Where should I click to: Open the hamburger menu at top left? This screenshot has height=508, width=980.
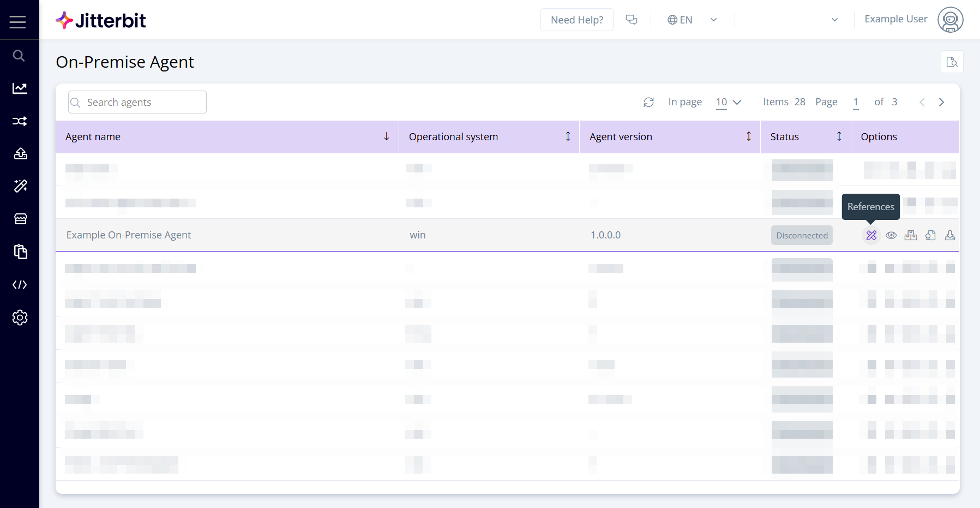click(17, 22)
